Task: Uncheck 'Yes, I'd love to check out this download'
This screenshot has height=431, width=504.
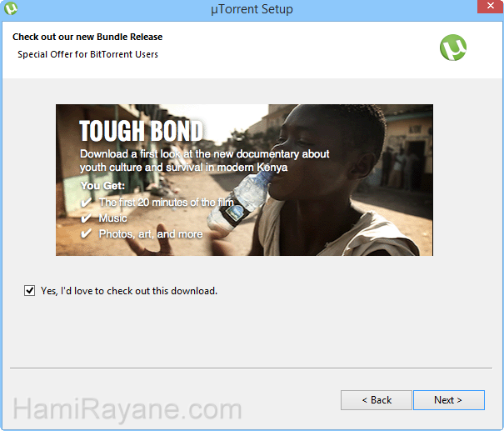Action: [29, 291]
